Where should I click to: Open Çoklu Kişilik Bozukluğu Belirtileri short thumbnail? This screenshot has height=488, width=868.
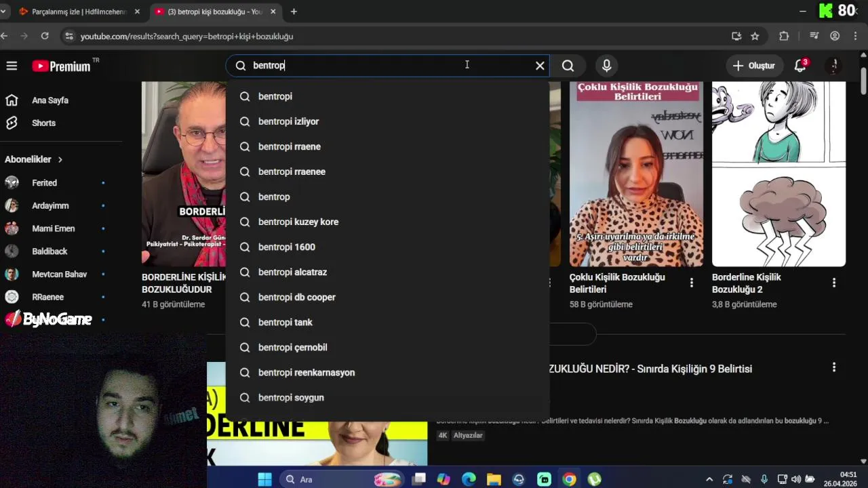[636, 174]
